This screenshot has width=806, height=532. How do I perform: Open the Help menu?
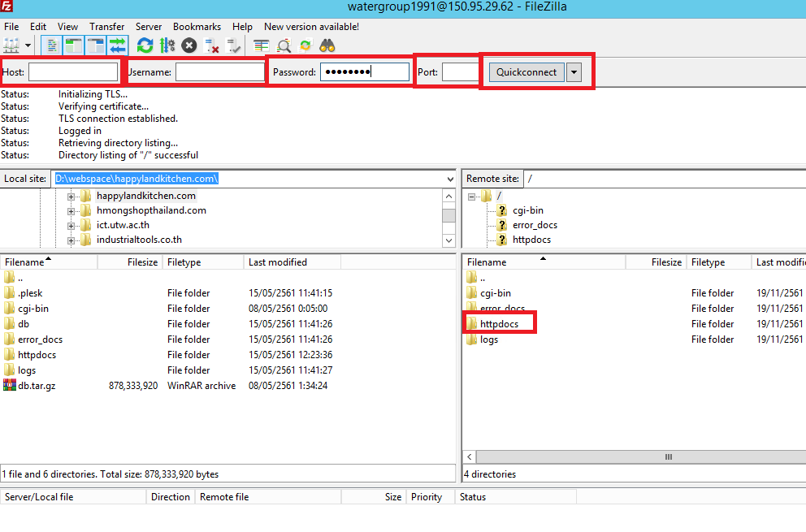(x=242, y=27)
